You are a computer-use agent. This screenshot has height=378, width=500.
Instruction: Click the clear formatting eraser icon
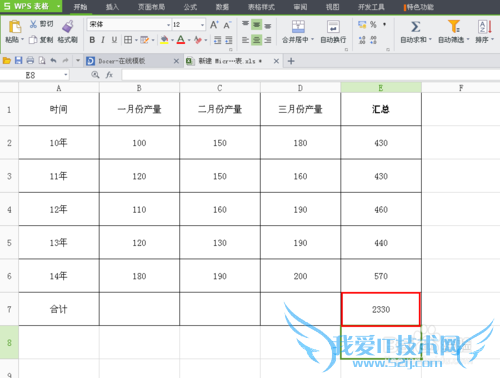(198, 40)
